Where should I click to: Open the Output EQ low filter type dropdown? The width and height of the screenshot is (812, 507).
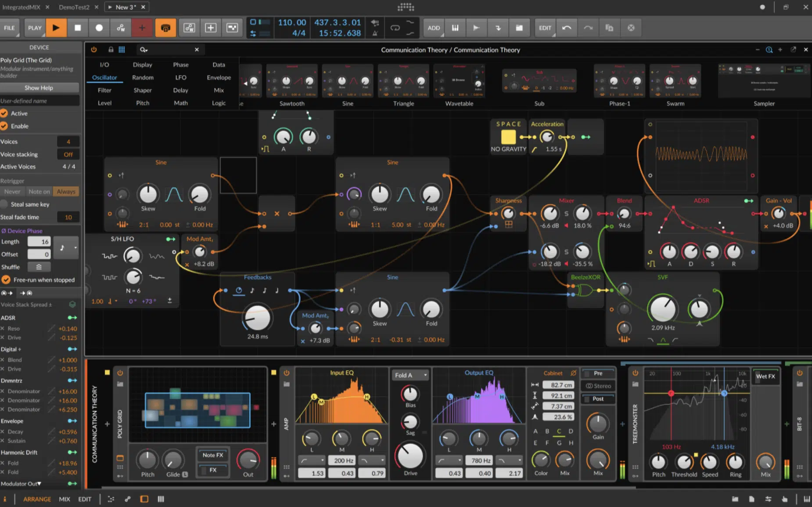click(x=449, y=460)
